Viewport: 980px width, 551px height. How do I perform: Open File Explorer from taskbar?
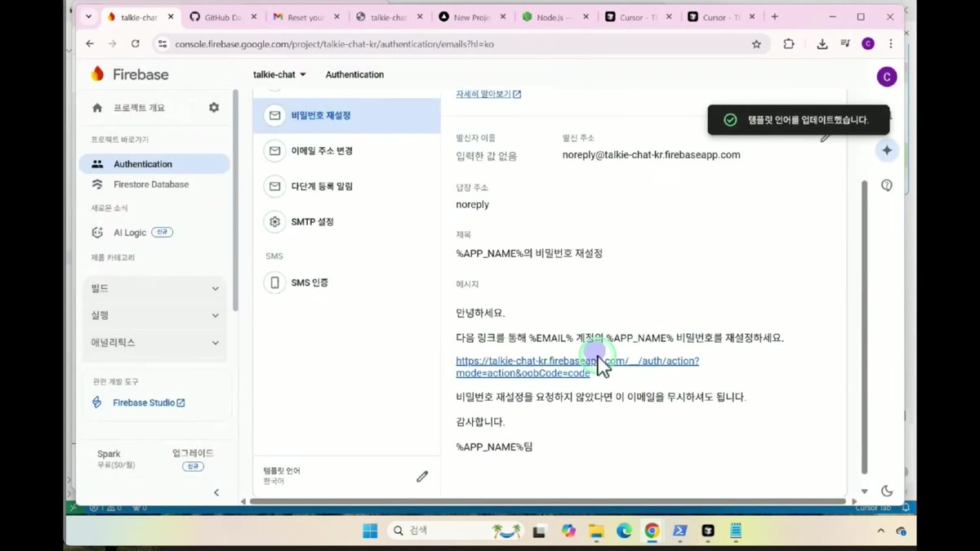click(596, 531)
